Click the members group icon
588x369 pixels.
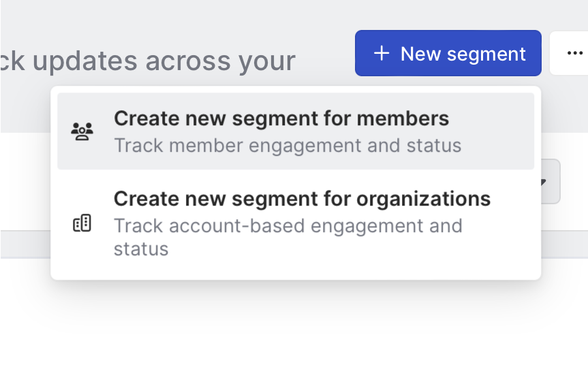coord(82,131)
